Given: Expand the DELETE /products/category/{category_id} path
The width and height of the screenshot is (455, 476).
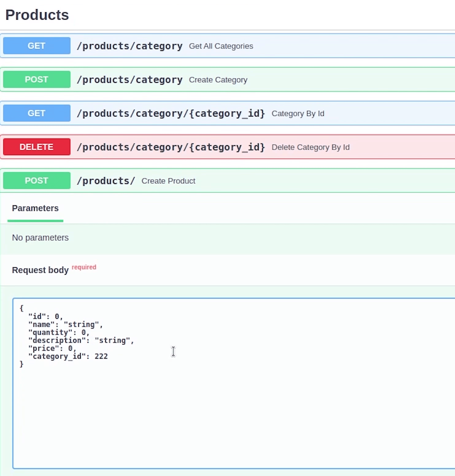Looking at the screenshot, I should point(171,147).
